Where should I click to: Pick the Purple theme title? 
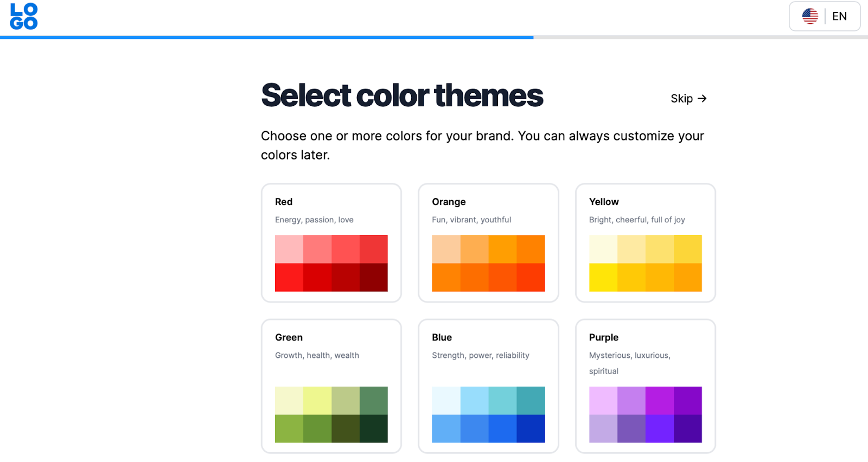click(x=603, y=337)
